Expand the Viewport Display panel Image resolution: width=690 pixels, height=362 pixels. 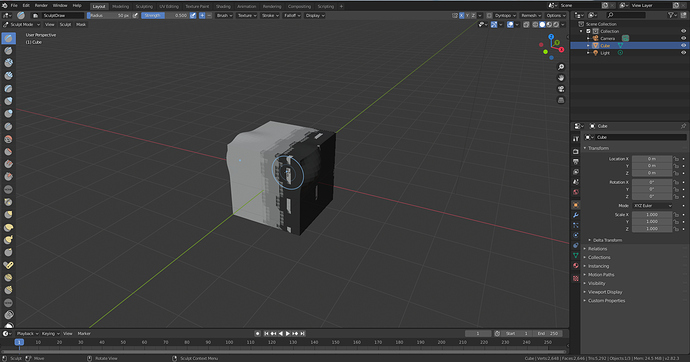pos(605,292)
